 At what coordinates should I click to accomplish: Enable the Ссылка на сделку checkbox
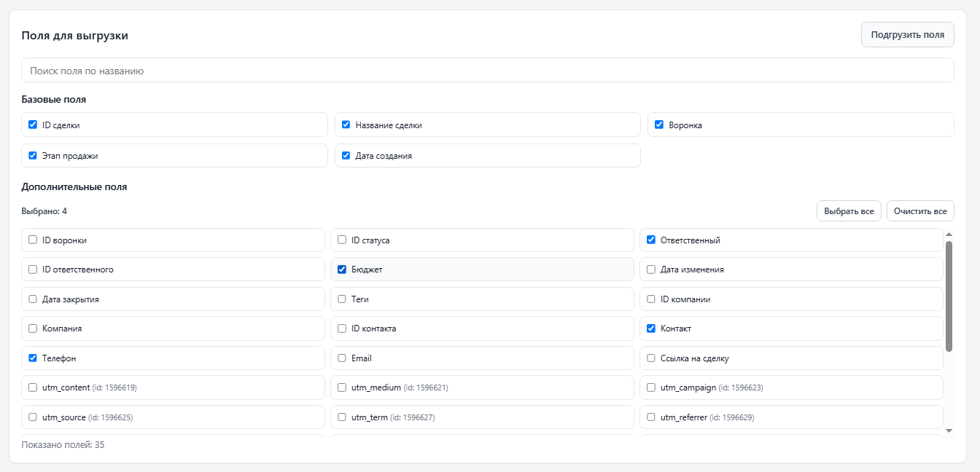(x=651, y=358)
